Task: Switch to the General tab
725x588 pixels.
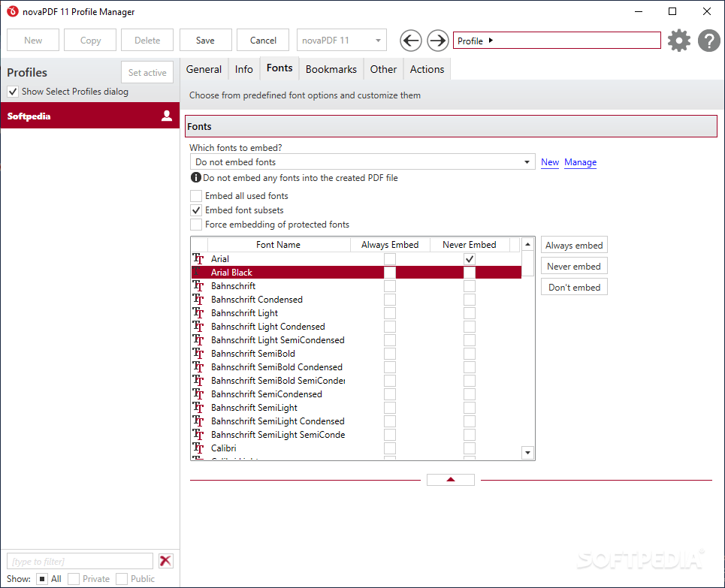Action: (x=204, y=69)
